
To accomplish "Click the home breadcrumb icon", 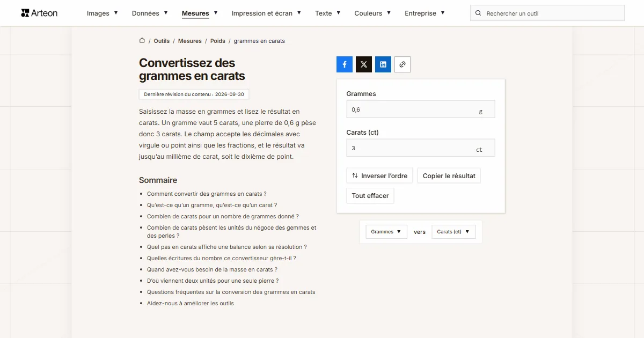I will point(142,41).
